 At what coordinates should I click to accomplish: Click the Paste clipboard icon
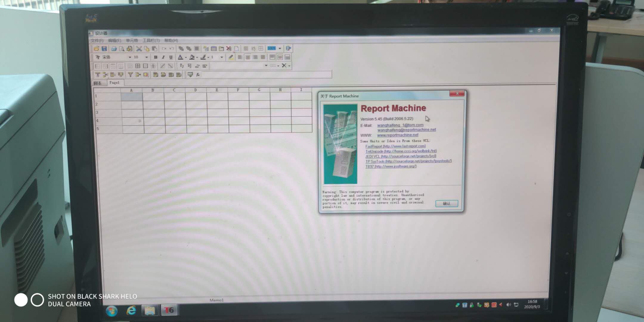pyautogui.click(x=154, y=49)
